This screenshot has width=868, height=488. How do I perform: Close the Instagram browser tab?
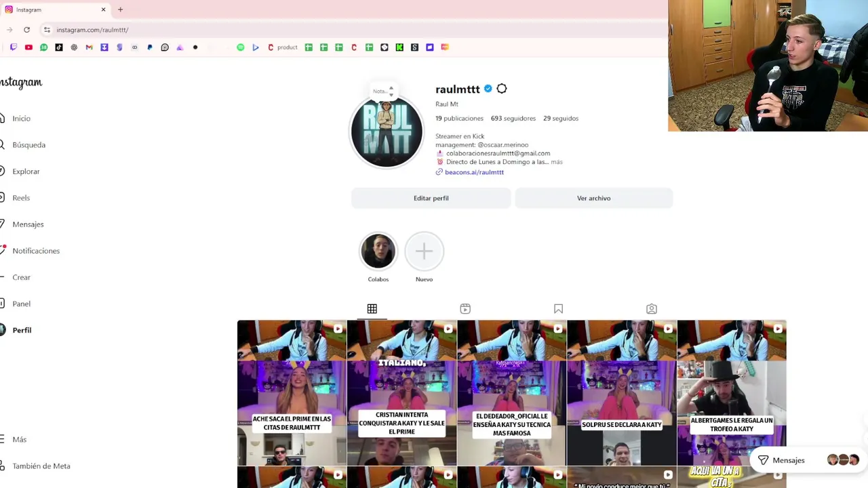click(103, 9)
